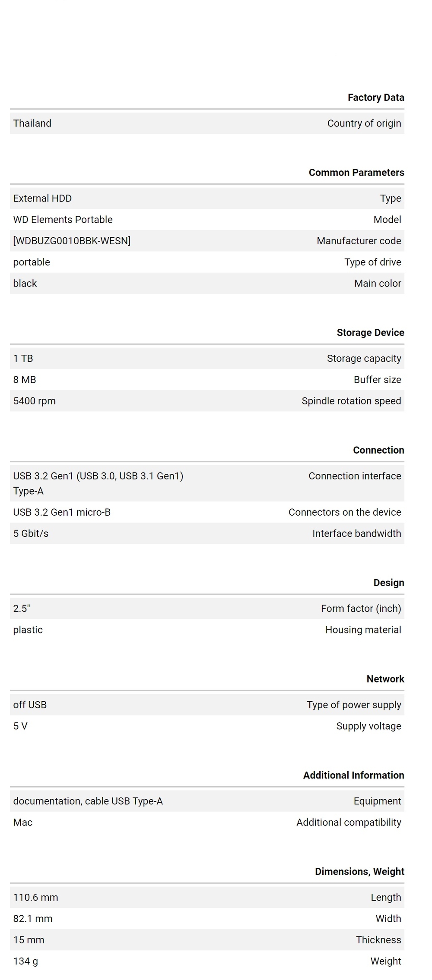Select the 1 TB storage capacity value
This screenshot has width=432, height=980.
(x=23, y=359)
